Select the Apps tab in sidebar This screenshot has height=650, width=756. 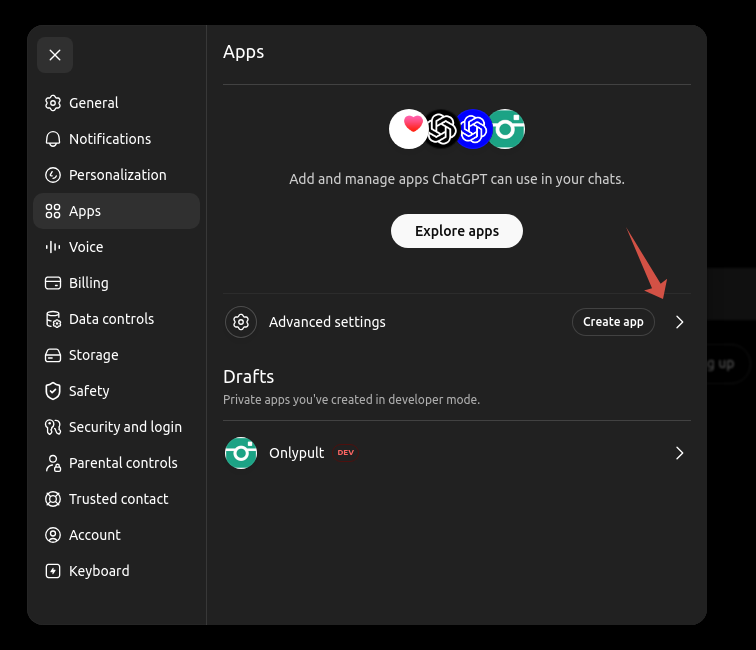pos(116,211)
